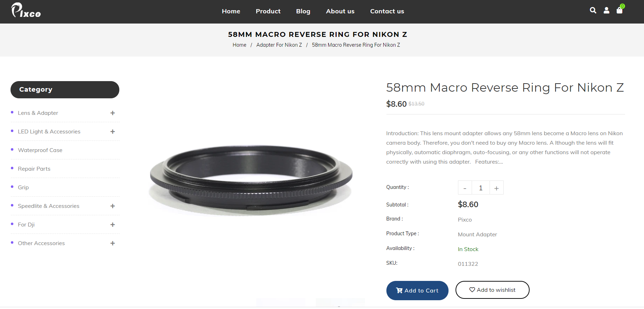Image resolution: width=644 pixels, height=309 pixels.
Task: Expand LED Light & Accessories category
Action: coord(113,132)
